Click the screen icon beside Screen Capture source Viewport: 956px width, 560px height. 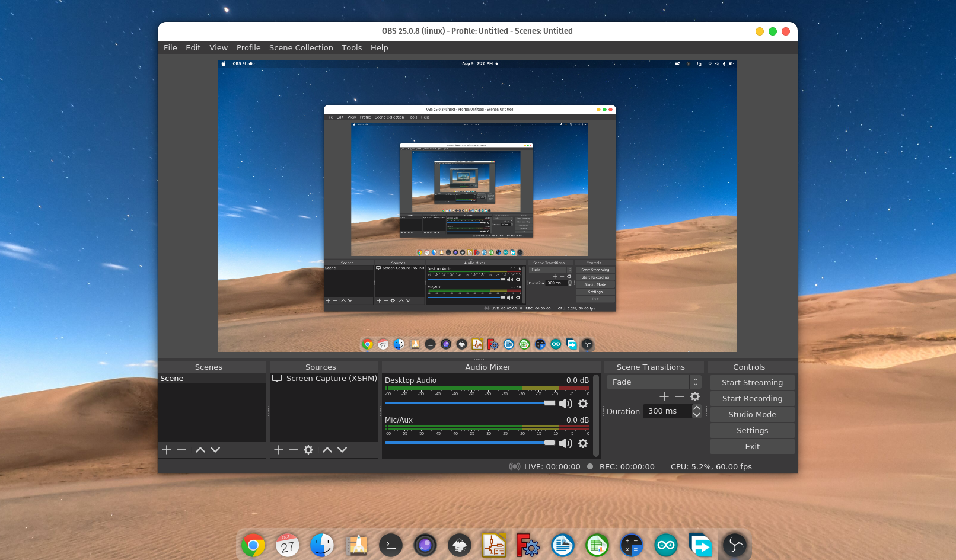coord(277,378)
